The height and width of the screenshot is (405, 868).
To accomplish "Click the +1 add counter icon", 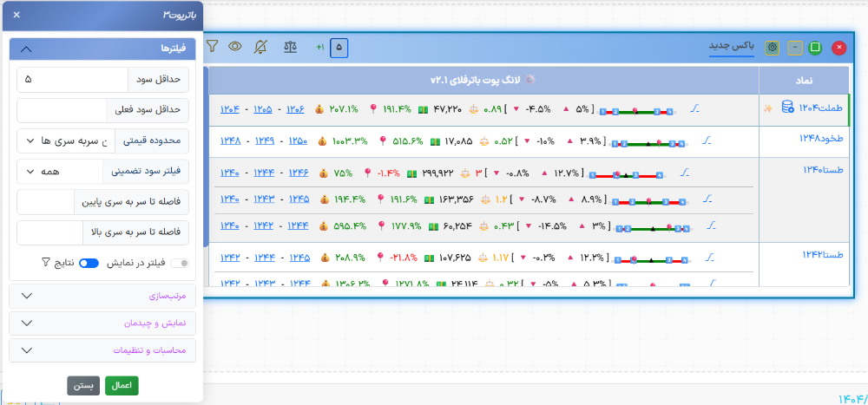I will (319, 47).
